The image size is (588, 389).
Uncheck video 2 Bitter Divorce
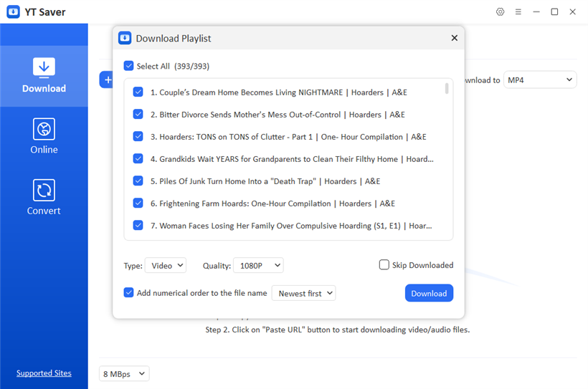tap(138, 114)
